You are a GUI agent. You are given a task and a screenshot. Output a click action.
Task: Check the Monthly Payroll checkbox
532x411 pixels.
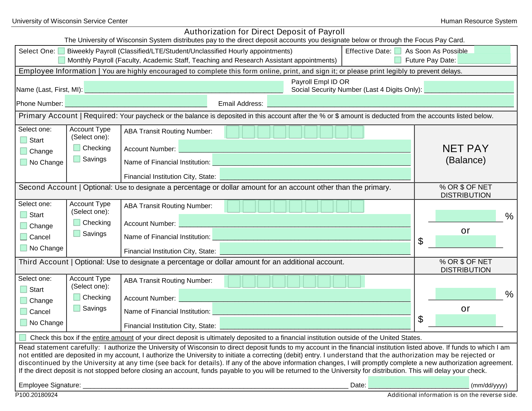[61, 60]
